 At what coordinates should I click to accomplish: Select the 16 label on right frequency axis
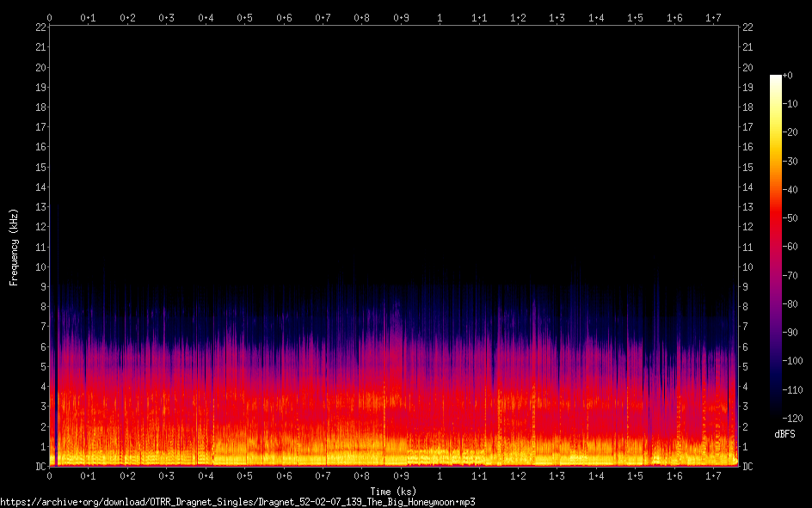point(747,147)
